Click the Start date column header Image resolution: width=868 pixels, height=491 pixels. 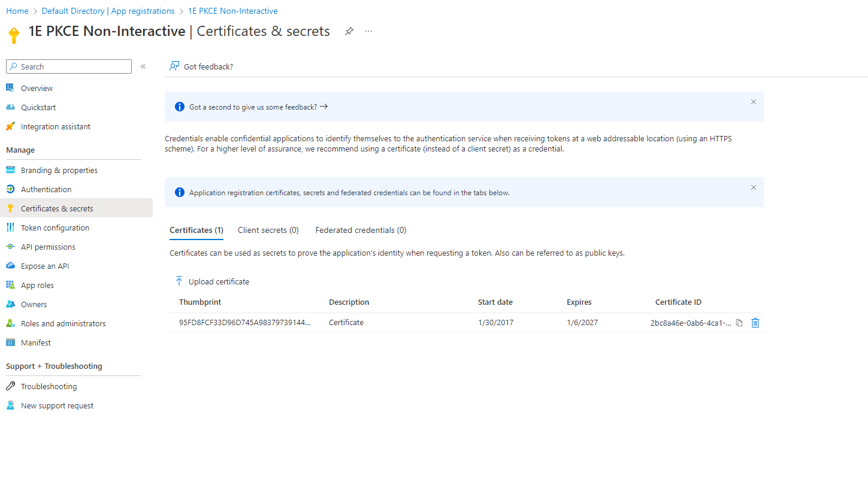(x=495, y=302)
